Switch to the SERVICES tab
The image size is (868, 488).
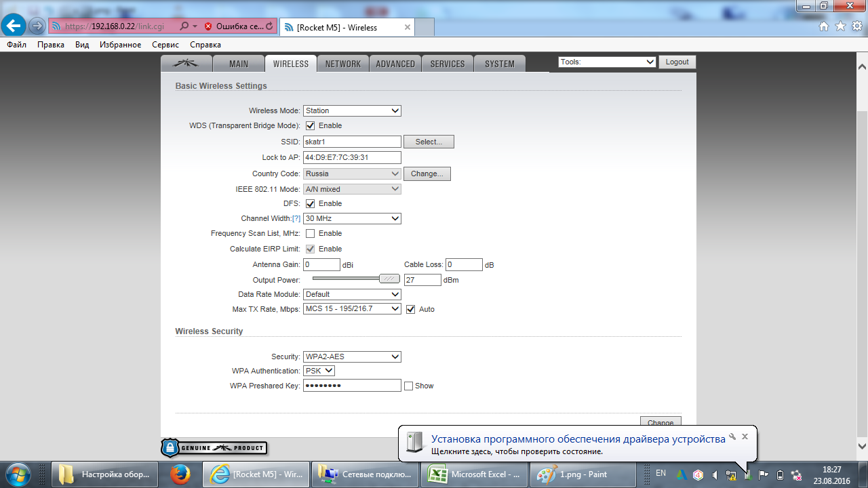pyautogui.click(x=448, y=64)
